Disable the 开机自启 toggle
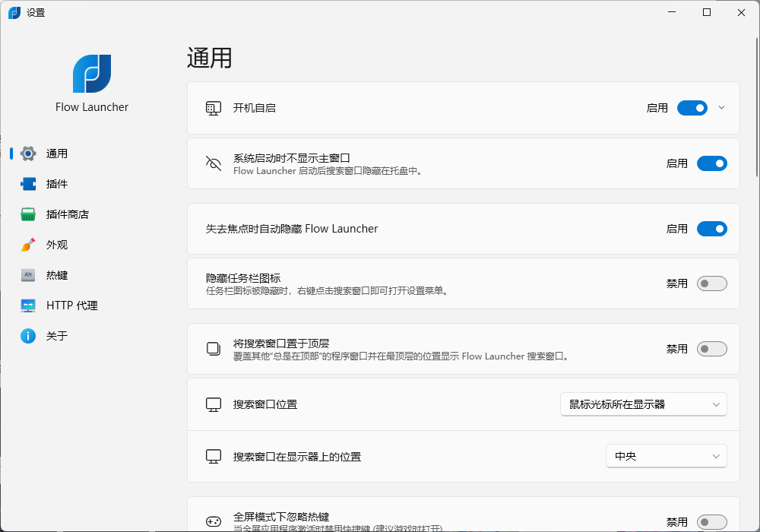760x532 pixels. pos(692,108)
